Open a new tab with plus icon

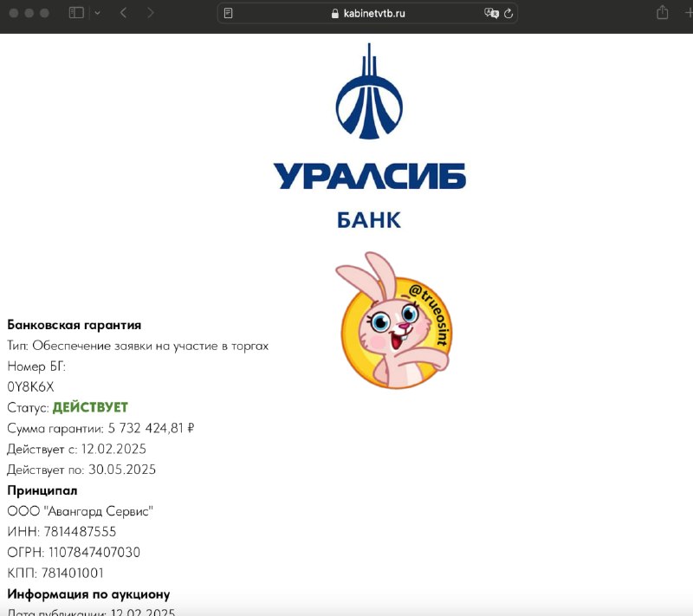(x=689, y=13)
